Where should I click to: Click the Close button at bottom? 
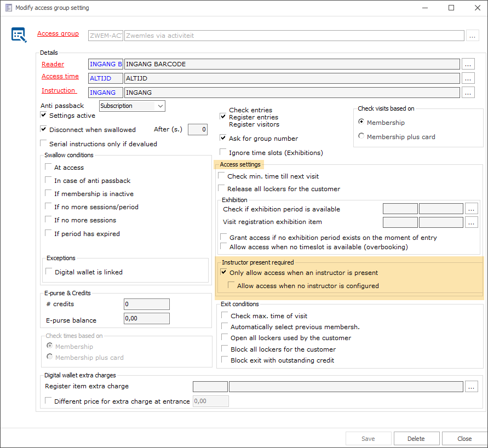tap(464, 439)
